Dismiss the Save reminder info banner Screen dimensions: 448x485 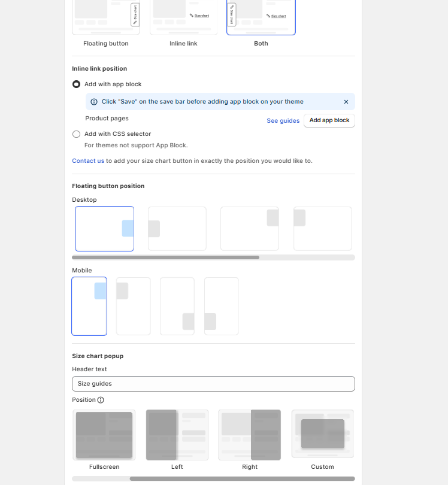click(346, 102)
